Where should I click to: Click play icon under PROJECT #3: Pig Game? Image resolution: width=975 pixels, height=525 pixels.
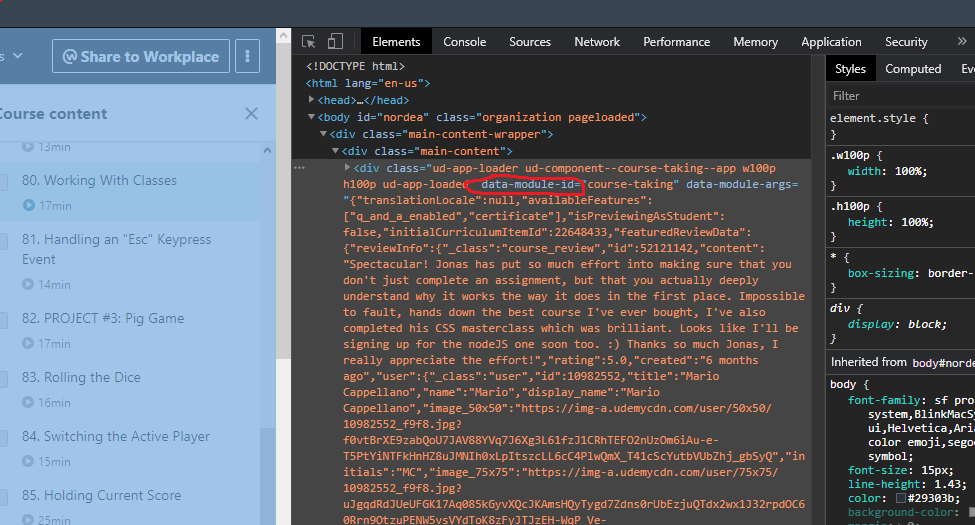point(29,344)
